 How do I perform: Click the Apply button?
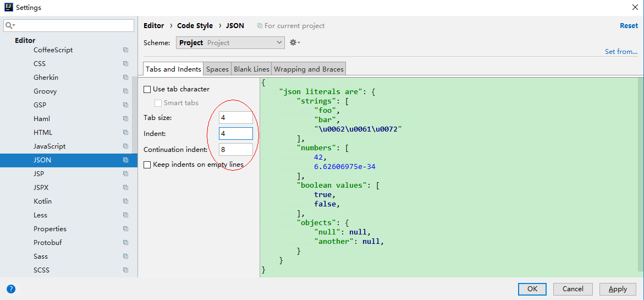618,289
